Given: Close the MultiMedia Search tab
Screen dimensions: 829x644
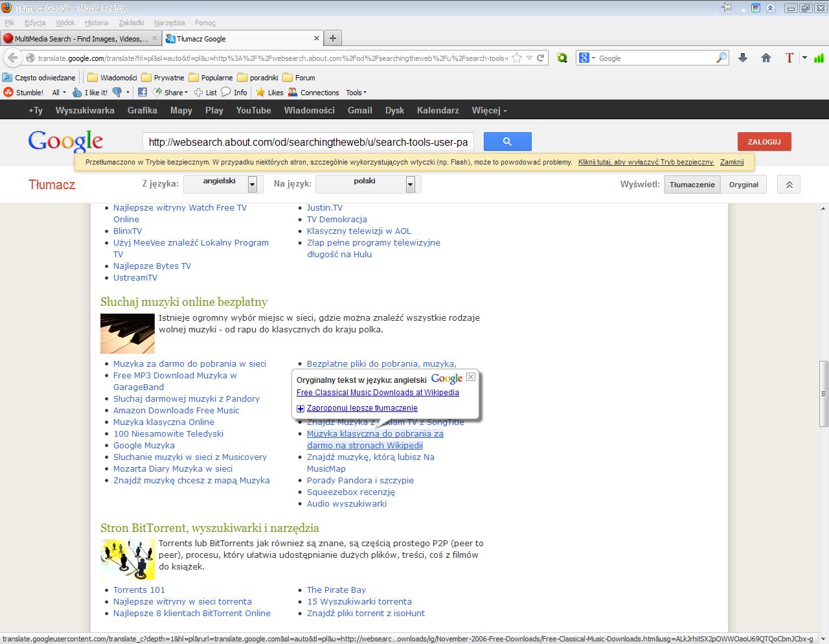Looking at the screenshot, I should coord(155,38).
